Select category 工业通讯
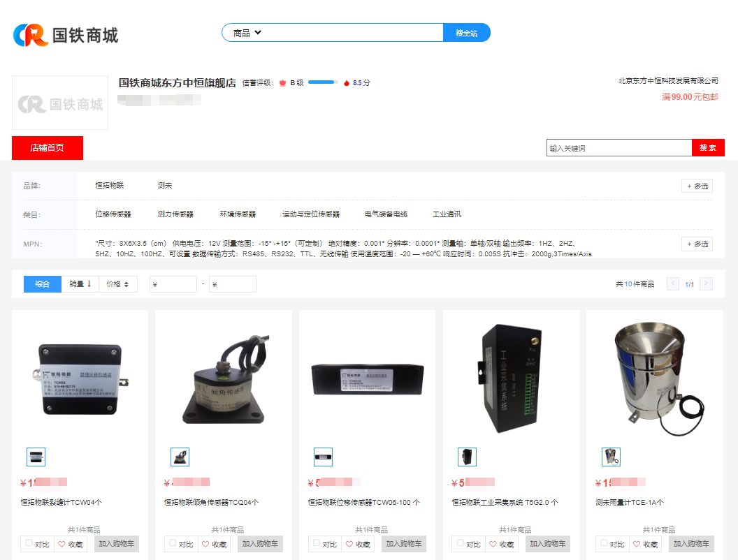Screen dimensions: 738x560 tap(447, 214)
